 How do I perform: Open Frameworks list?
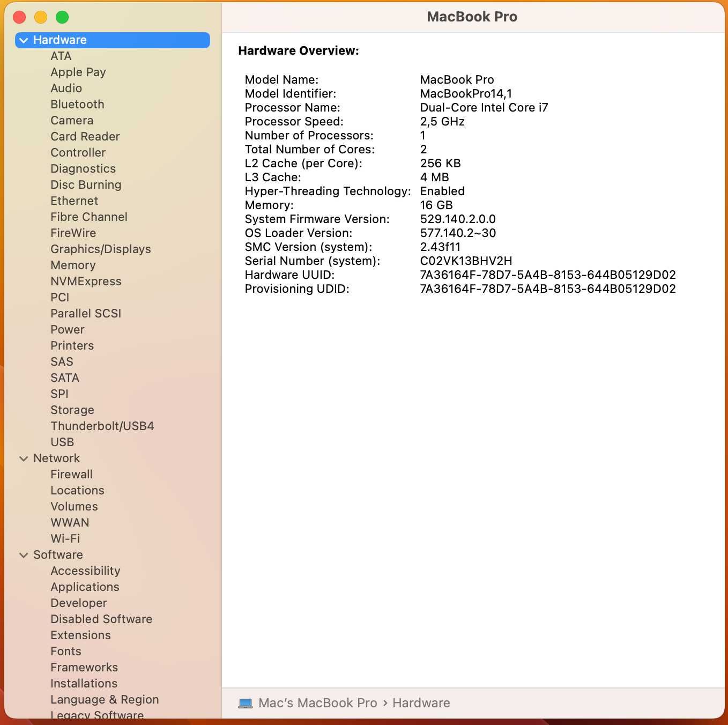(x=84, y=668)
